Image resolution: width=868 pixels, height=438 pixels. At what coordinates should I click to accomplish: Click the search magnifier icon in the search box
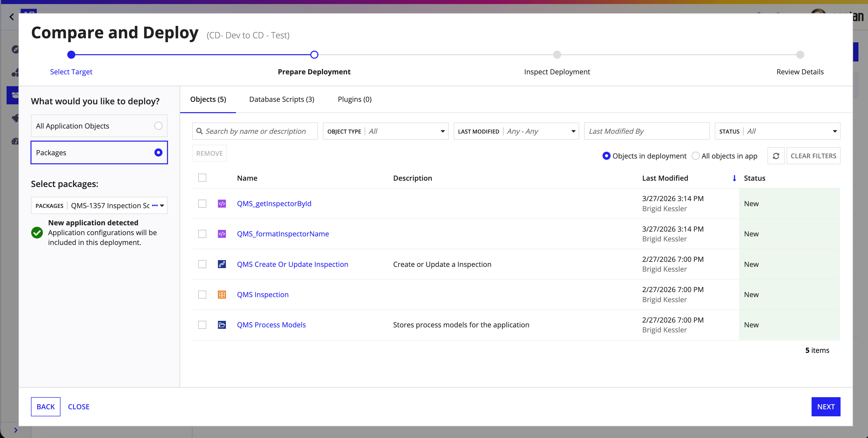pyautogui.click(x=199, y=131)
